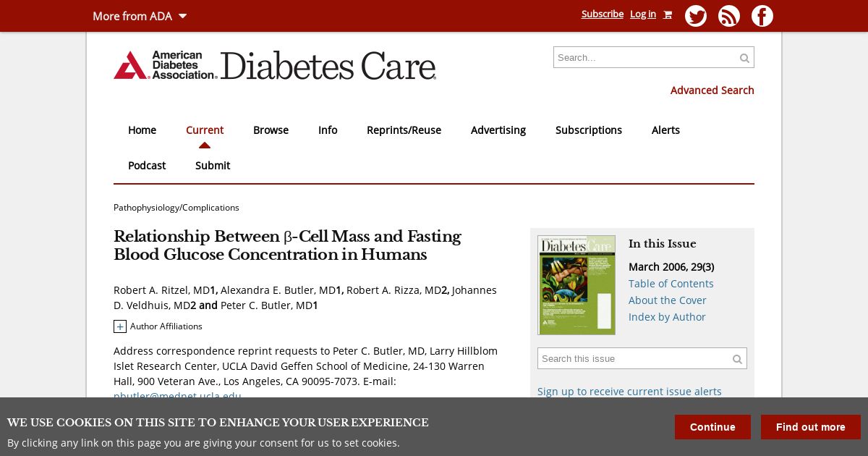Click the issue search magnifier icon
This screenshot has width=868, height=456.
737,359
